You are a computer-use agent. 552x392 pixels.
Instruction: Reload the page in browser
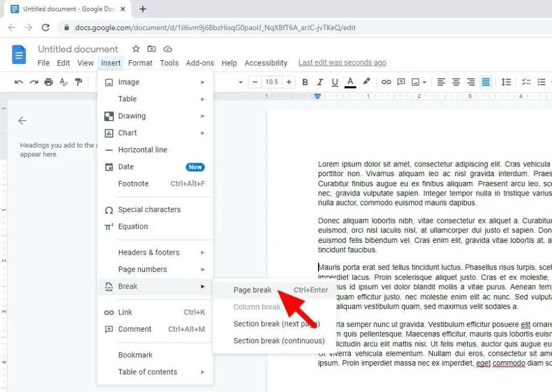point(45,27)
